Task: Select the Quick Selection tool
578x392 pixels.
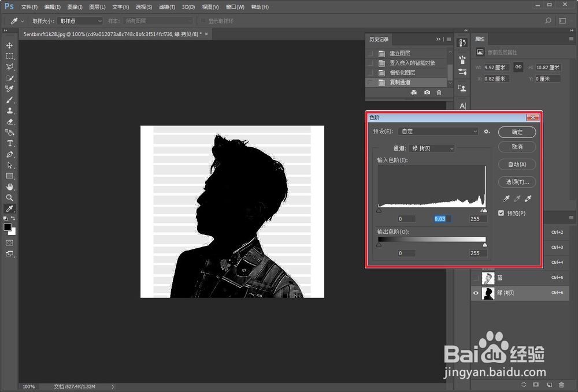Action: (10, 78)
